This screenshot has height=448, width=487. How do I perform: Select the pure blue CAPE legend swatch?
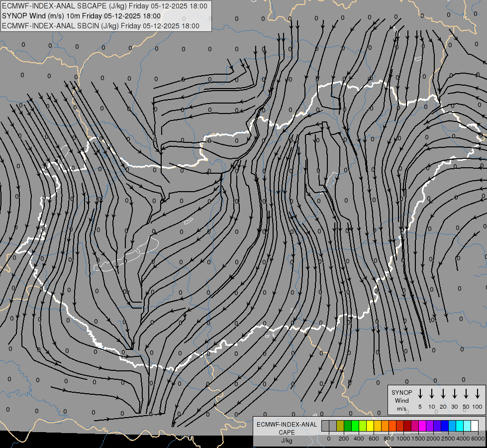[444, 426]
